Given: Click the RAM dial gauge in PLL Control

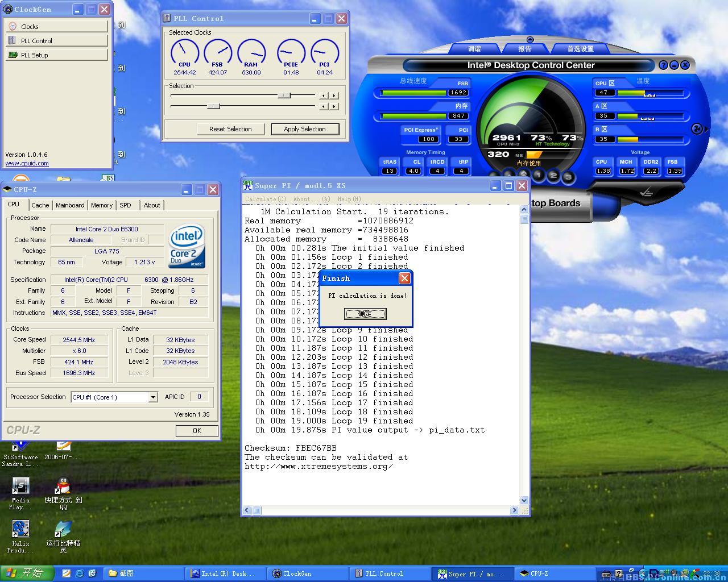Looking at the screenshot, I should pos(251,54).
